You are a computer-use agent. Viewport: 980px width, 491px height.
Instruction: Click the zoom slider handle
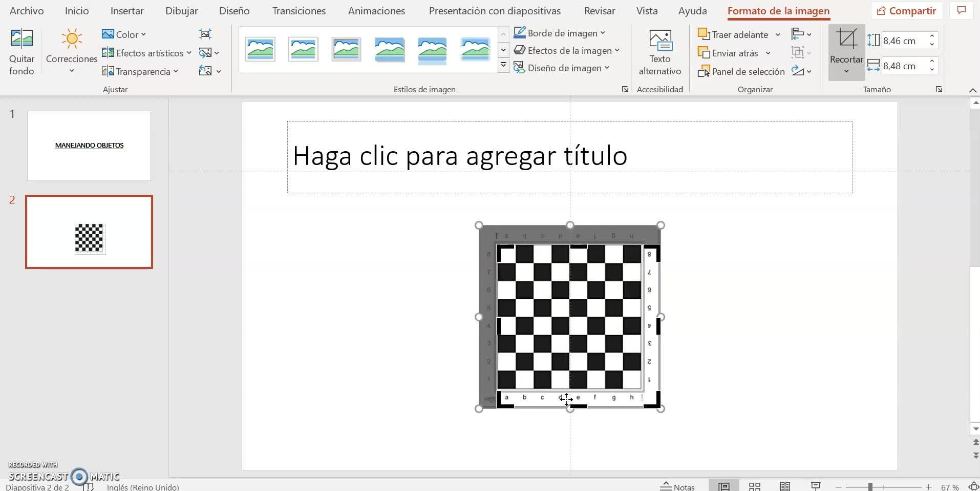870,487
